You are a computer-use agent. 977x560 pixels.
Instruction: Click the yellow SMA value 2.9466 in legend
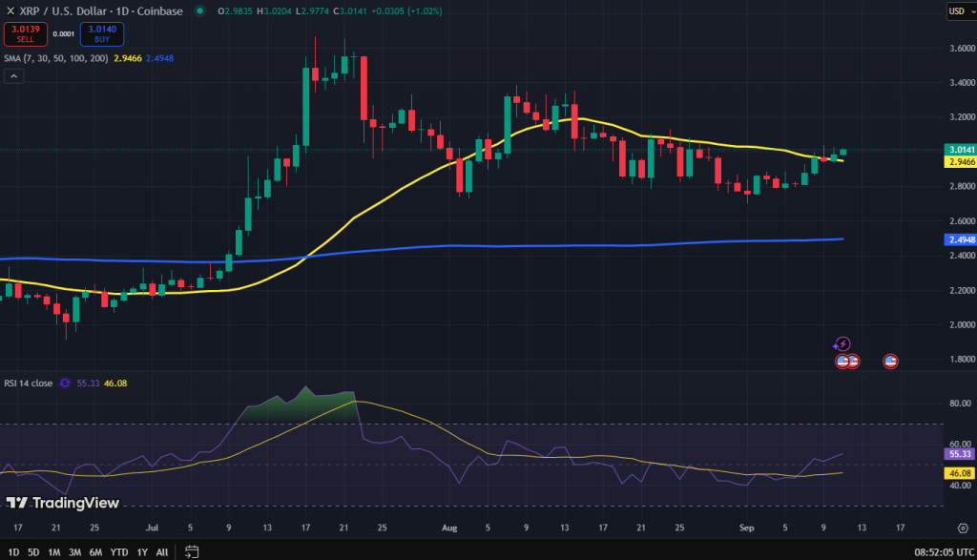(128, 58)
